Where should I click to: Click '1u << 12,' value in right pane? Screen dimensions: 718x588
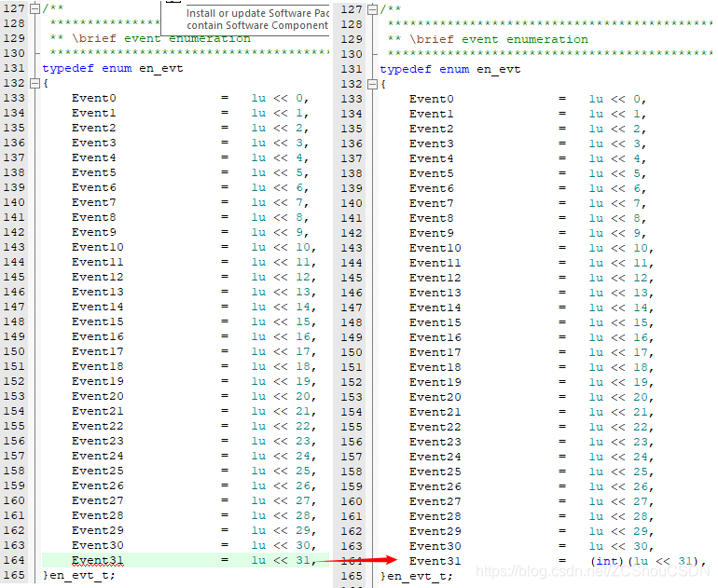[x=621, y=278]
